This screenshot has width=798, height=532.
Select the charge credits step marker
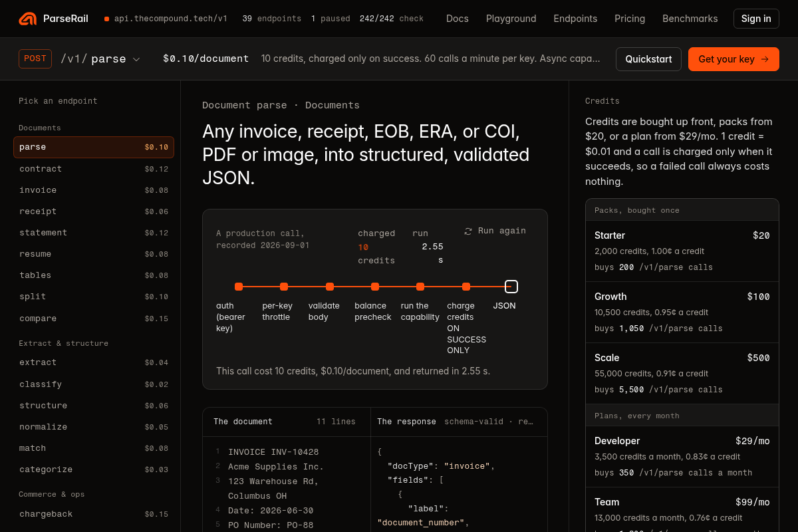click(466, 287)
